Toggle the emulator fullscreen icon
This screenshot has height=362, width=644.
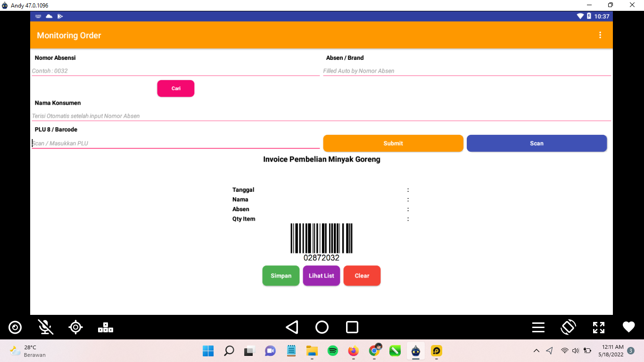tap(598, 327)
